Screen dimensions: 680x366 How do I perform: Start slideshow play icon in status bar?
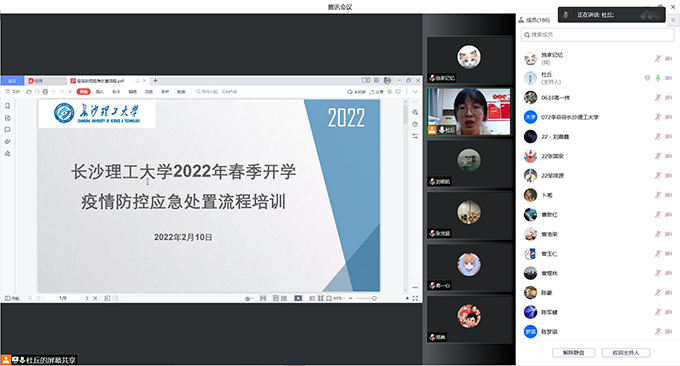(298, 298)
